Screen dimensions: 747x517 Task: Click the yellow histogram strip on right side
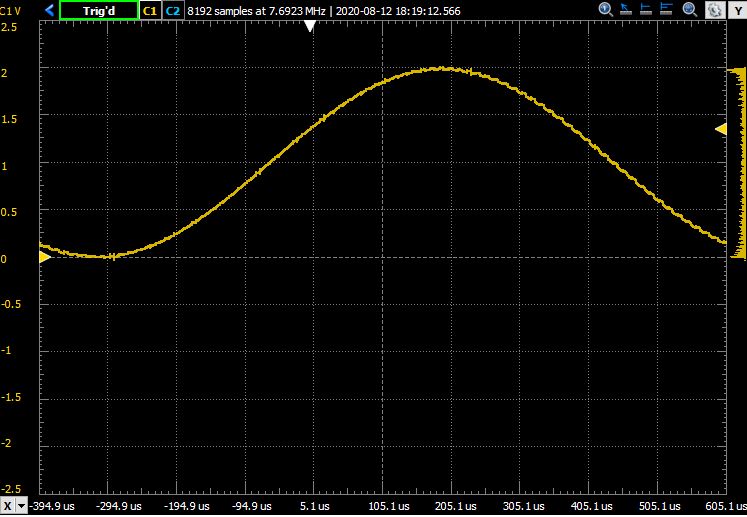[737, 163]
